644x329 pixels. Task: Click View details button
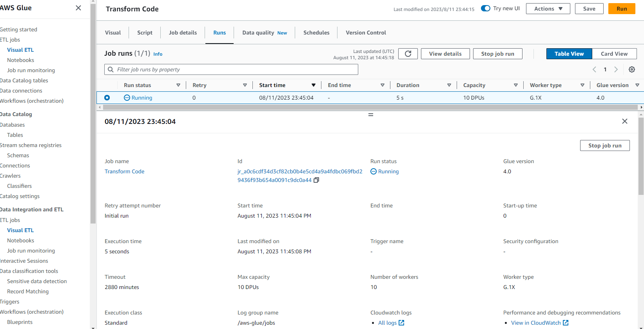(445, 54)
